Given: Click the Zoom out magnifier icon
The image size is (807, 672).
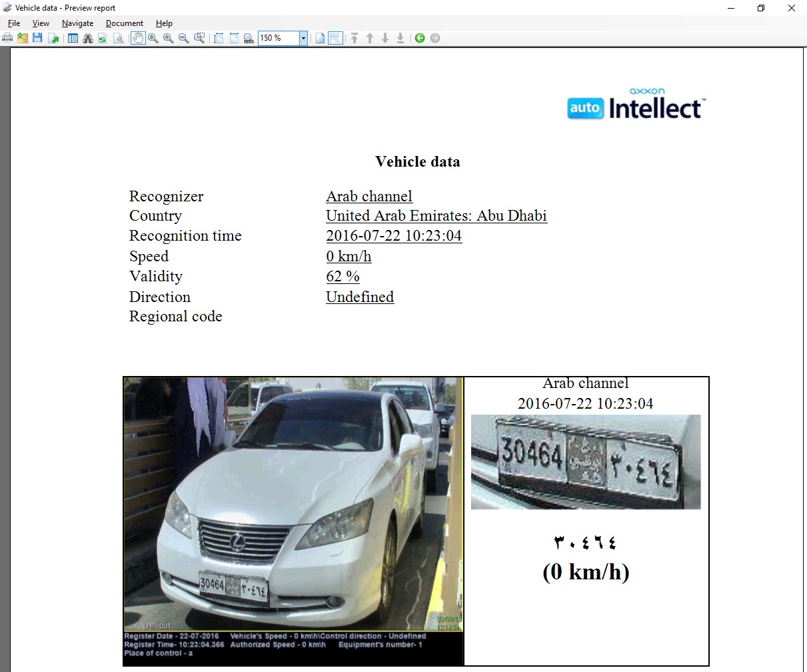Looking at the screenshot, I should pos(183,38).
